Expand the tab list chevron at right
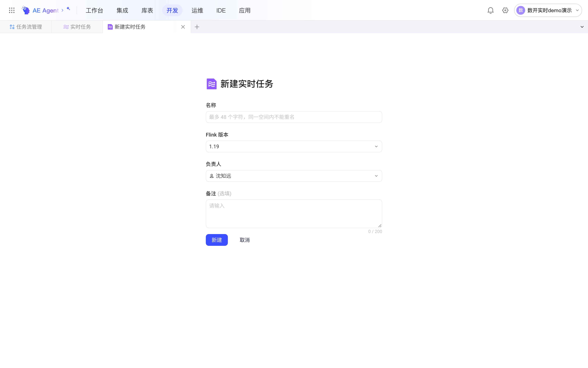This screenshot has width=588, height=368. [582, 27]
